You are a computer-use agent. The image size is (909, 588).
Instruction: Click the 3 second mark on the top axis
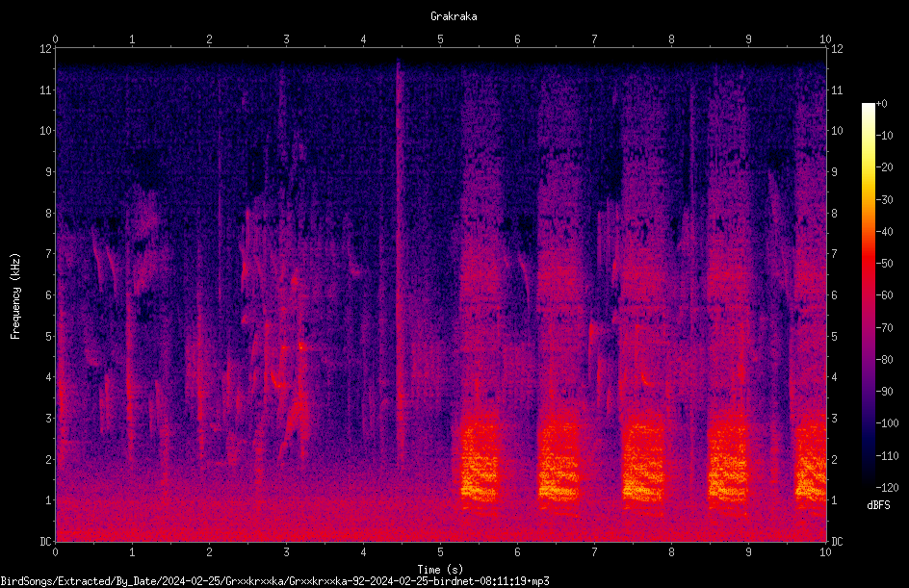[x=286, y=38]
